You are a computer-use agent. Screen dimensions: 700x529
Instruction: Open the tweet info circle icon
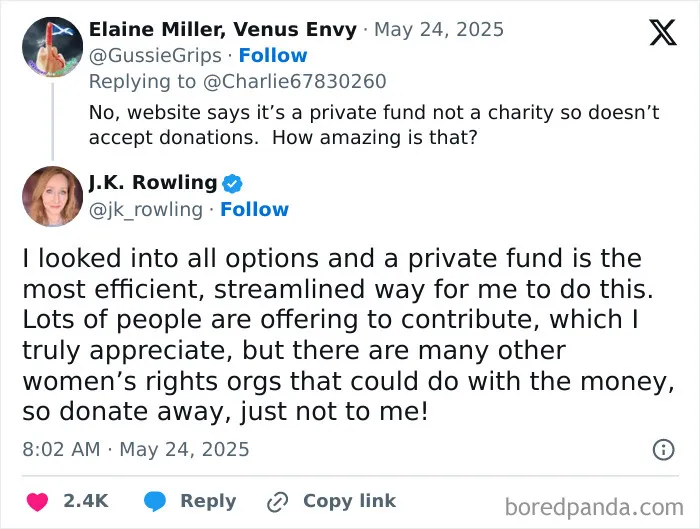pos(663,450)
